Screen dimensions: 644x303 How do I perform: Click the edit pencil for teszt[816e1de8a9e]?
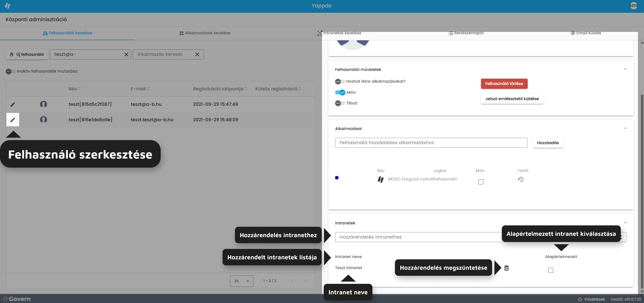pyautogui.click(x=13, y=120)
